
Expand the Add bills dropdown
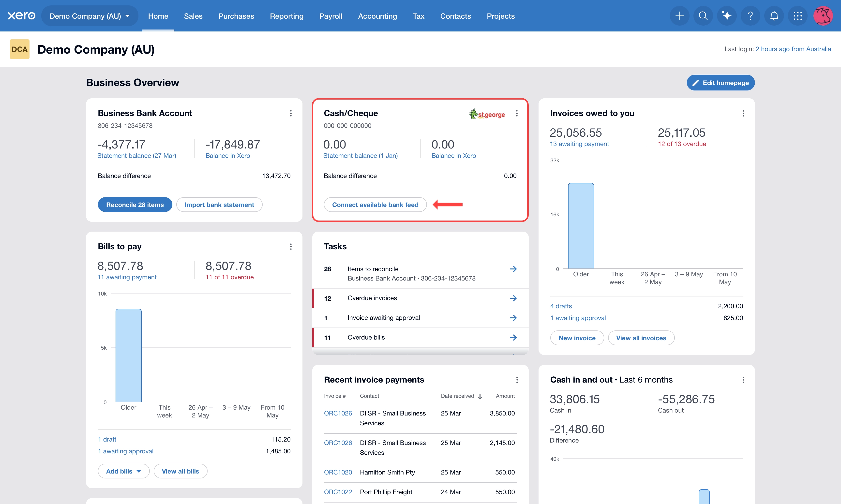tap(124, 471)
